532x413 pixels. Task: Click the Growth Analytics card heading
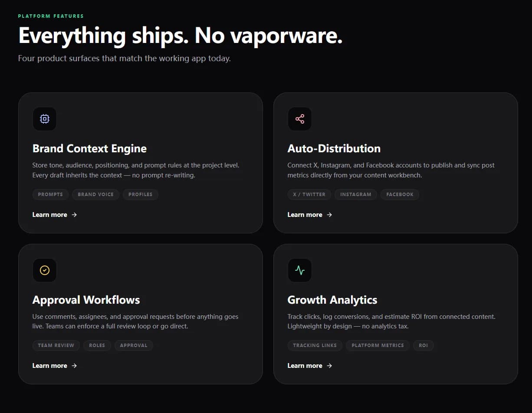pyautogui.click(x=332, y=300)
